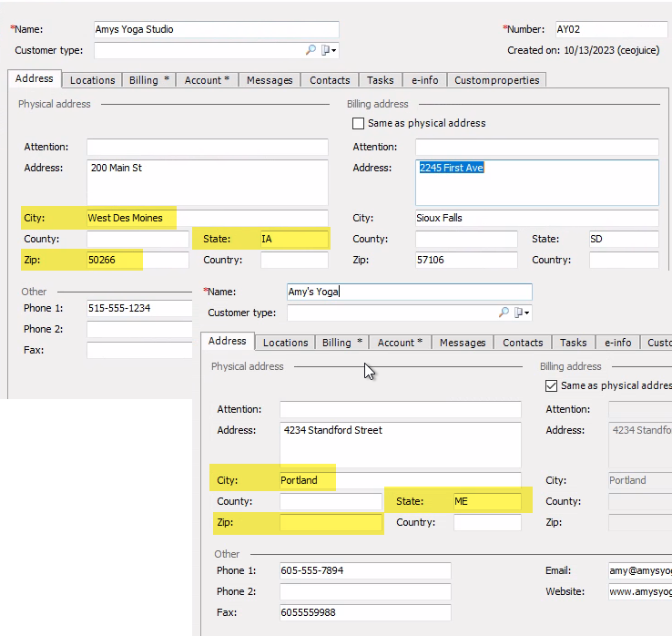The height and width of the screenshot is (636, 672).
Task: Click the billing Address field with 2245 First Ave
Action: tap(537, 183)
